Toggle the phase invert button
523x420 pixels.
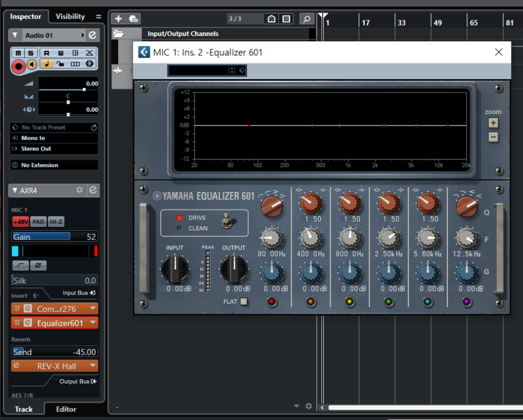click(38, 265)
